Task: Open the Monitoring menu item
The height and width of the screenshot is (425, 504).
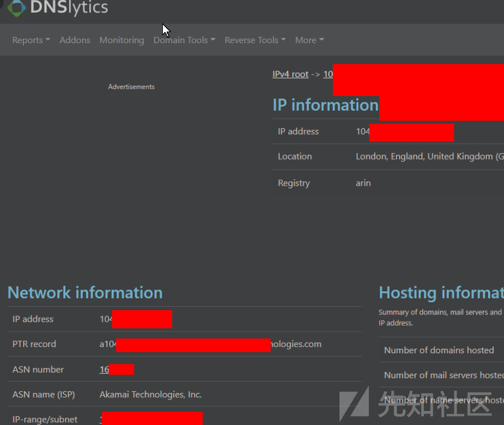Action: pos(122,40)
